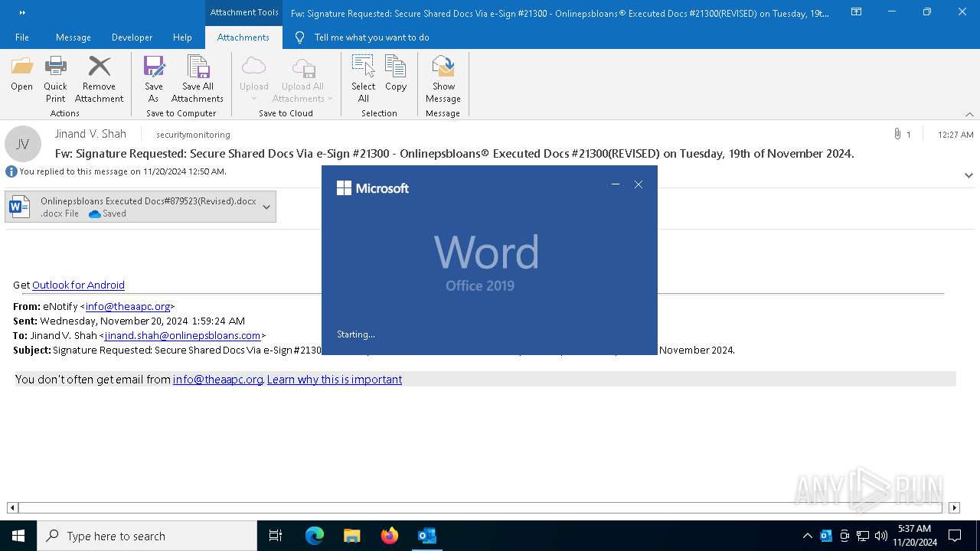The height and width of the screenshot is (551, 980).
Task: Select All attachments
Action: point(363,79)
